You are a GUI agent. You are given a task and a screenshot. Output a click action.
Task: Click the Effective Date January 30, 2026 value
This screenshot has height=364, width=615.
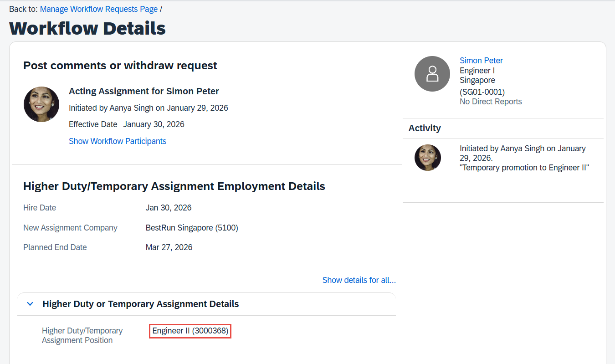point(154,124)
